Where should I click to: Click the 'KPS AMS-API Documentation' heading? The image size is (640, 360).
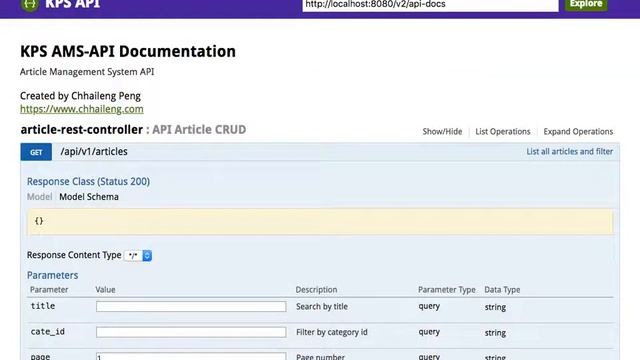pos(128,51)
